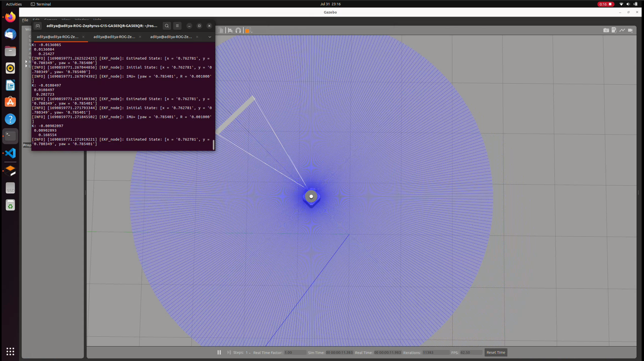Image resolution: width=644 pixels, height=361 pixels.
Task: Close the second terminal tab
Action: pos(140,37)
